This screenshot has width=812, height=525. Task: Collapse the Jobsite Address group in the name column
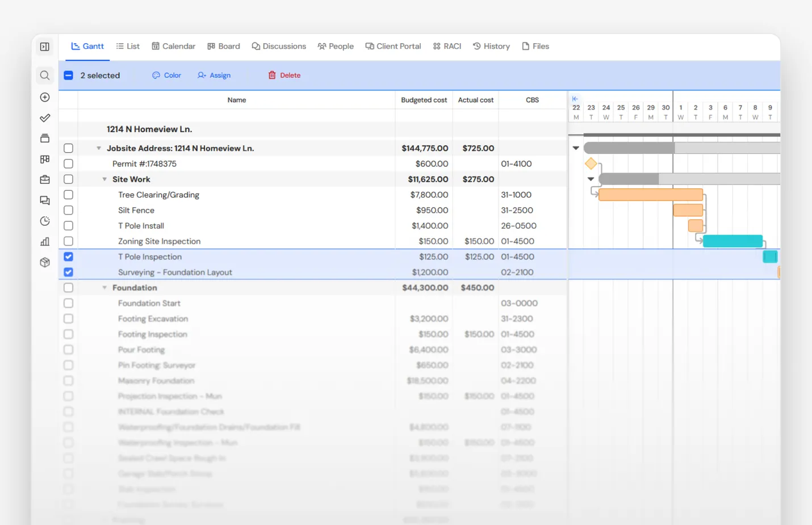pos(99,148)
